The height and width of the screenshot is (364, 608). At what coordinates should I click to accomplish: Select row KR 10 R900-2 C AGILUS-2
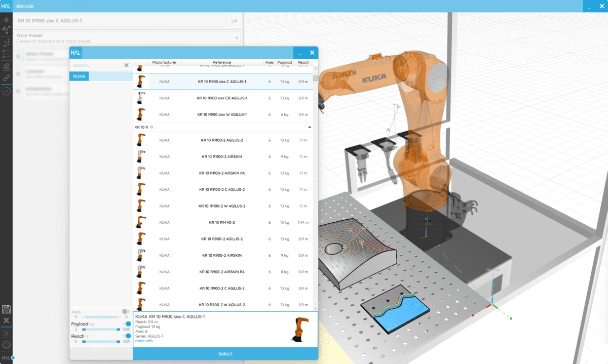click(223, 288)
